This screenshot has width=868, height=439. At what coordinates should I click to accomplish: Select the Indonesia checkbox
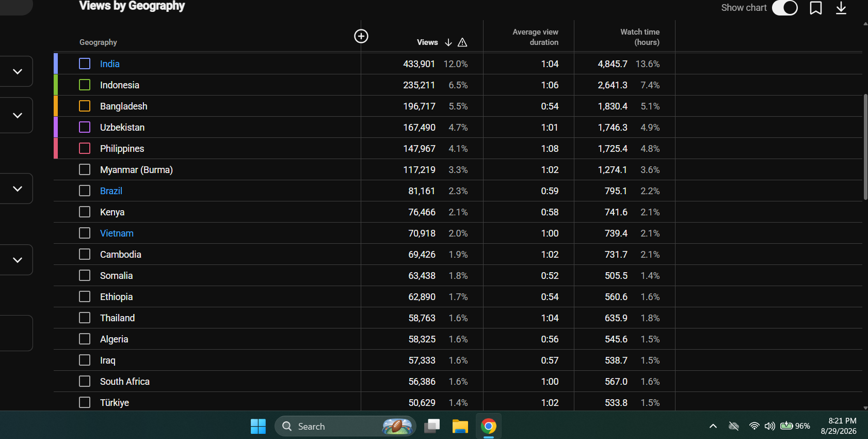[85, 85]
